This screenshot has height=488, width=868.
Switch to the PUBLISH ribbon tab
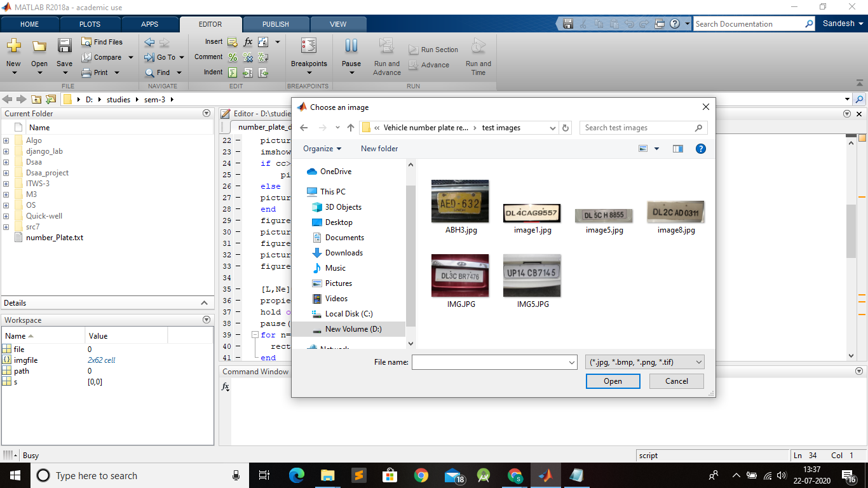(275, 24)
